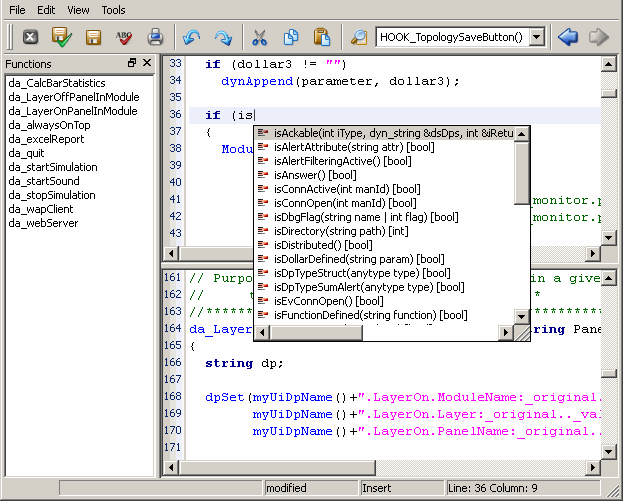
Task: Print the script with the printer icon
Action: (155, 37)
